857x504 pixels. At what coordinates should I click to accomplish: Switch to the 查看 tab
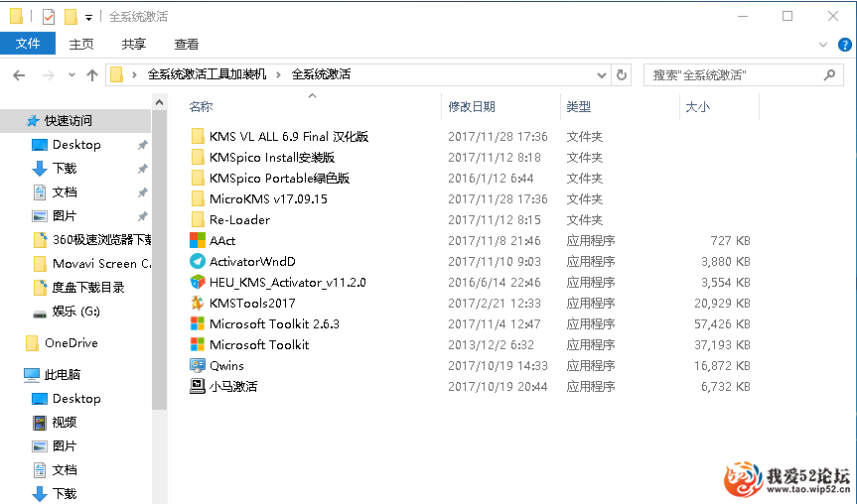tap(187, 45)
